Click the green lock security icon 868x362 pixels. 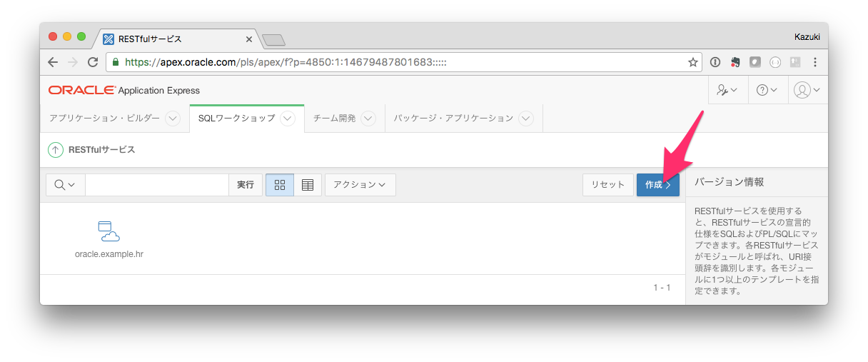[116, 62]
